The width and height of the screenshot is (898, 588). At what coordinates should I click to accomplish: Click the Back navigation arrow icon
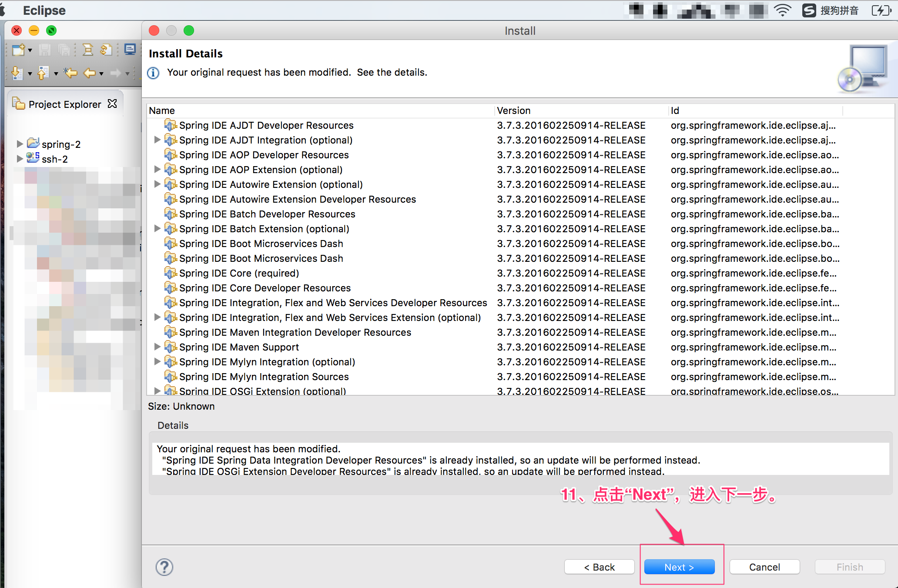(89, 73)
